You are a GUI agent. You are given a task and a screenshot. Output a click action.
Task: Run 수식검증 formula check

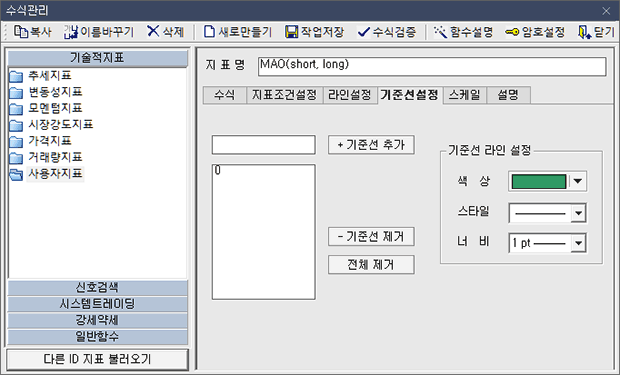(x=387, y=32)
